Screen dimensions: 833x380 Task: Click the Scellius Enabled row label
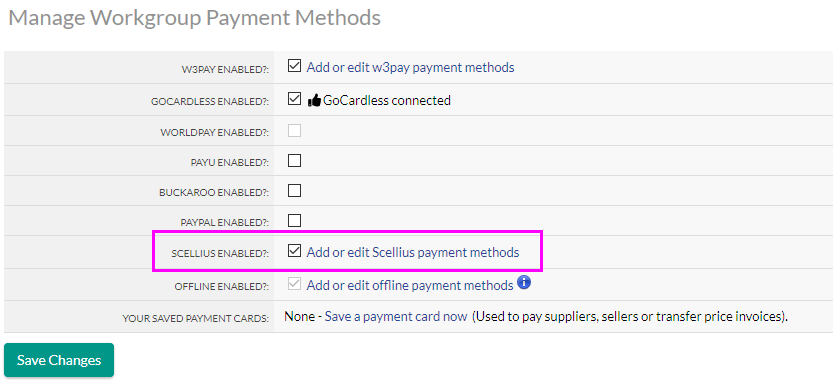tap(220, 254)
